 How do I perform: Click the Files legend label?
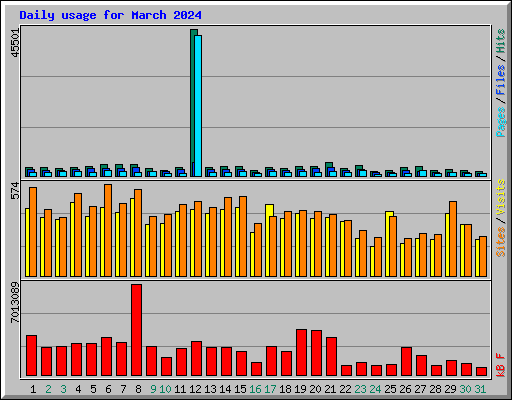tap(500, 80)
